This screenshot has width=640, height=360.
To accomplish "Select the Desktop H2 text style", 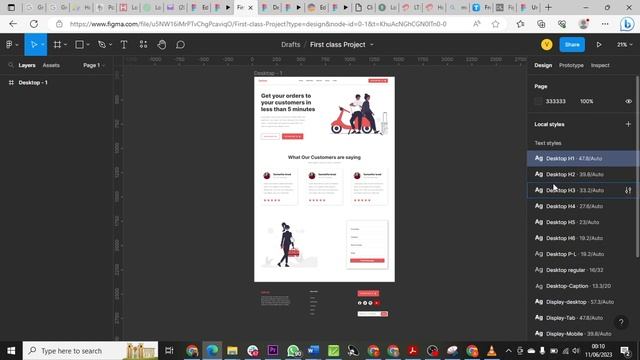I will (582, 174).
